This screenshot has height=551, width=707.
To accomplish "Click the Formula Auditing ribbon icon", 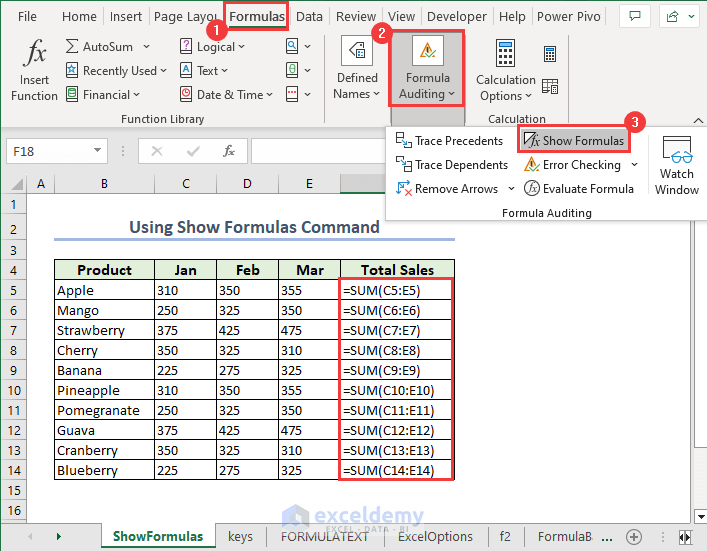I will click(x=427, y=51).
